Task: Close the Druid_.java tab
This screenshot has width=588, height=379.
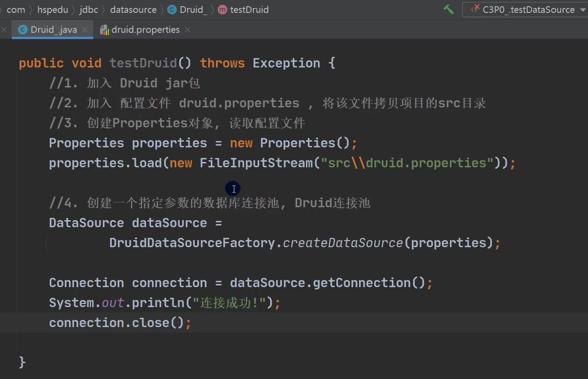Action: 85,30
